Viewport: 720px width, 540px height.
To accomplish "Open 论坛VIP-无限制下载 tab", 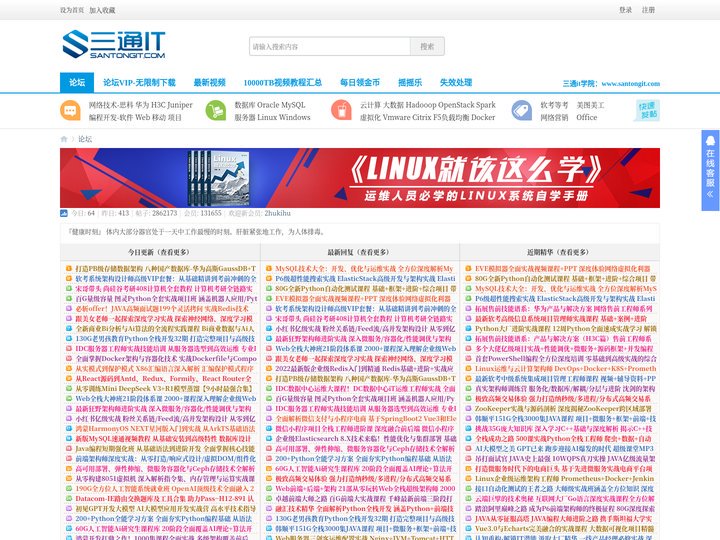I will (139, 83).
